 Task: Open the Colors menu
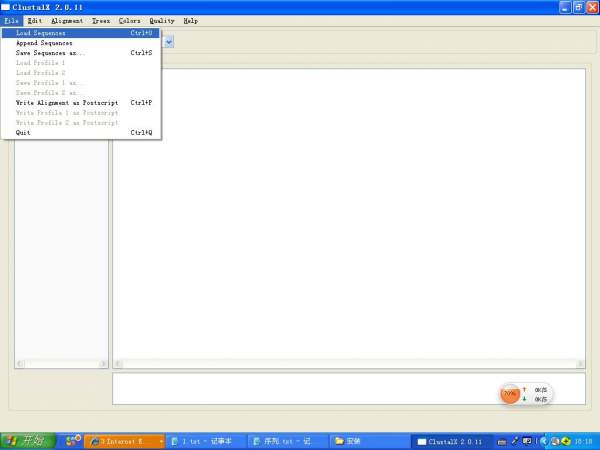129,21
